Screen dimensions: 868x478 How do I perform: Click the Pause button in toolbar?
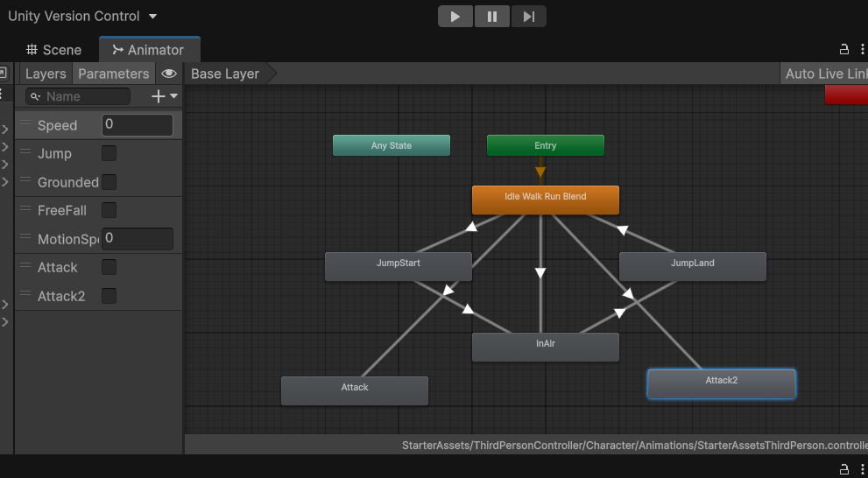492,16
